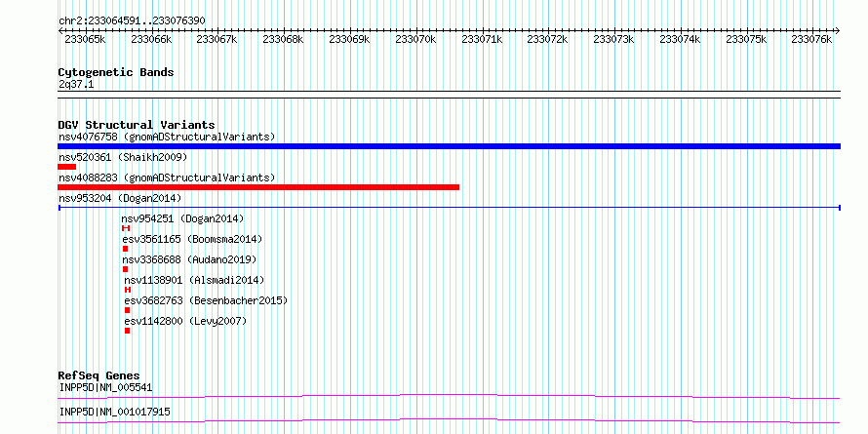This screenshot has width=868, height=434.
Task: Open the nsv1138901 (Alsmadi2014) label
Action: (x=194, y=280)
